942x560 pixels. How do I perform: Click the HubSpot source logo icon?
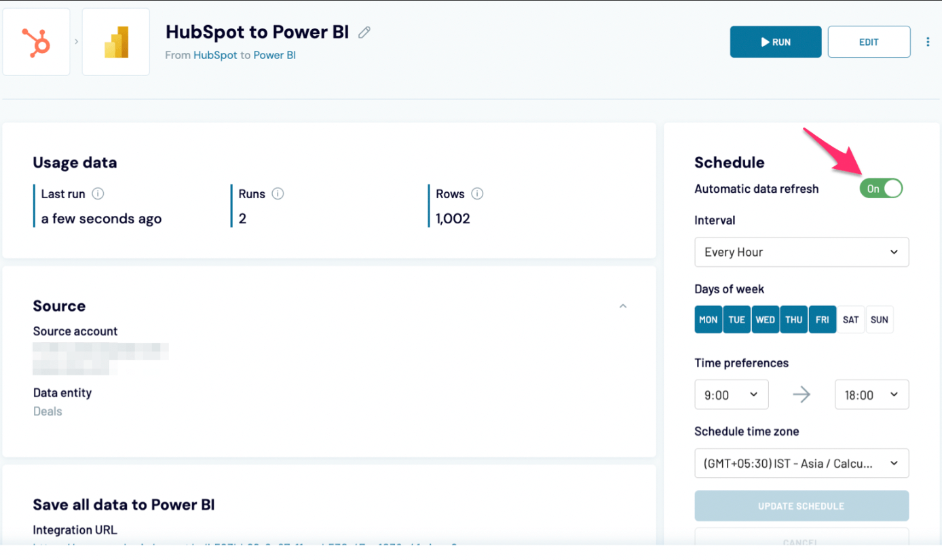36,42
